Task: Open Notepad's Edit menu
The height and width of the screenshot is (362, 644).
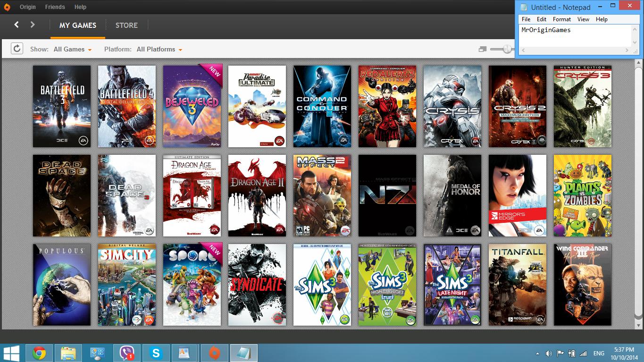Action: 542,19
